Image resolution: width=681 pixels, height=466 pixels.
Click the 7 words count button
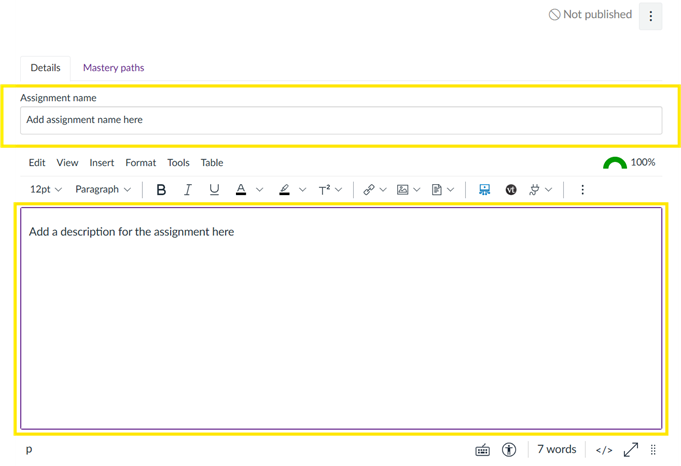[x=556, y=450]
